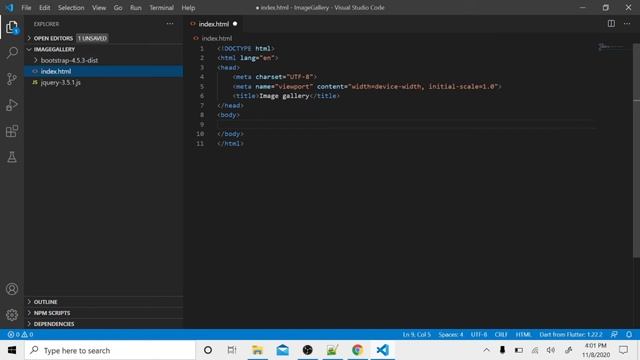Open the notifications bell in status bar
The height and width of the screenshot is (360, 640).
629,334
